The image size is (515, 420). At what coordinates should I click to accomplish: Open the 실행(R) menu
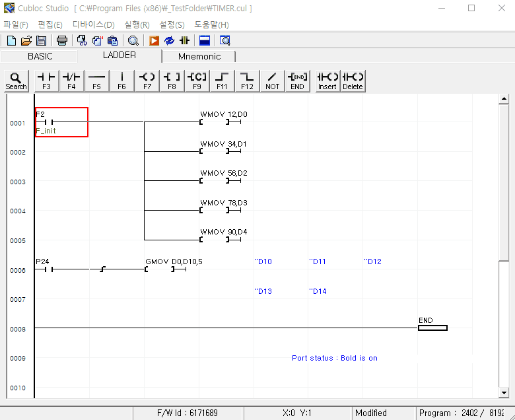tap(137, 24)
